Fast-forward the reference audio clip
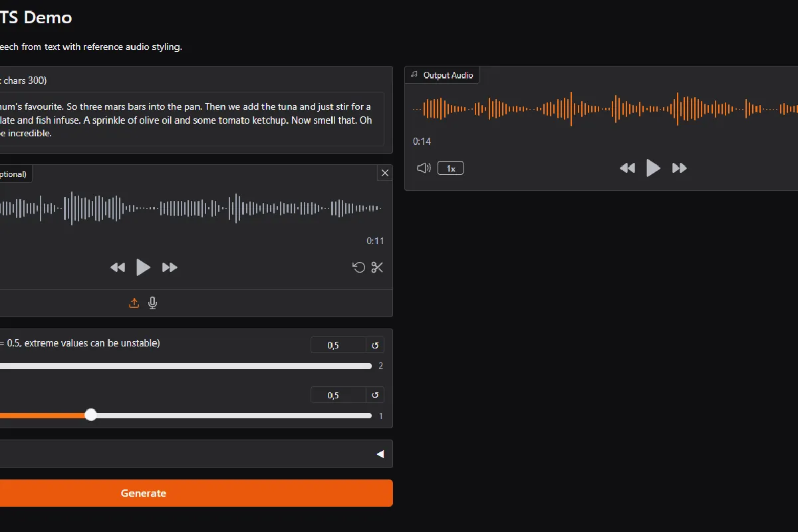Viewport: 798px width, 532px height. point(170,267)
